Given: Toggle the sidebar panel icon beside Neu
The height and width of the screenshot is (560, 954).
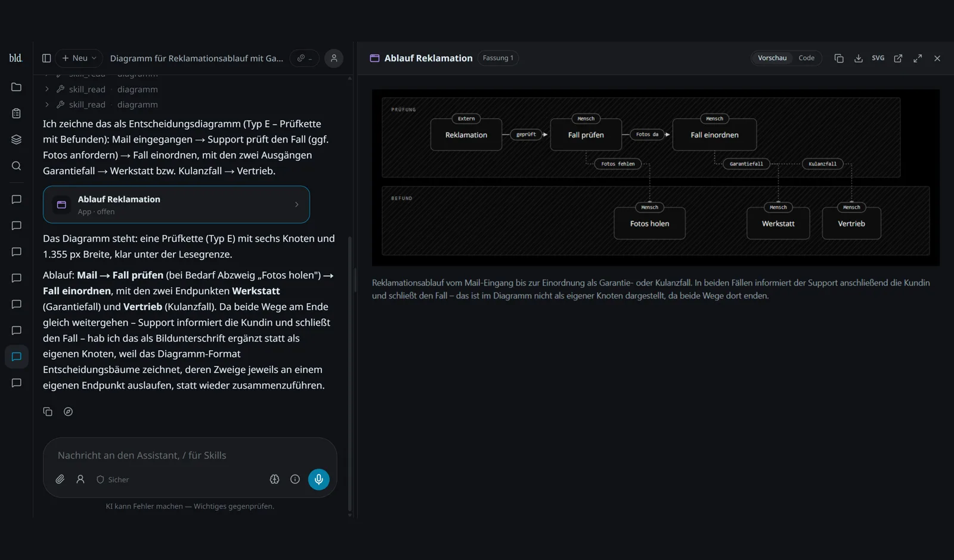Looking at the screenshot, I should coord(47,58).
